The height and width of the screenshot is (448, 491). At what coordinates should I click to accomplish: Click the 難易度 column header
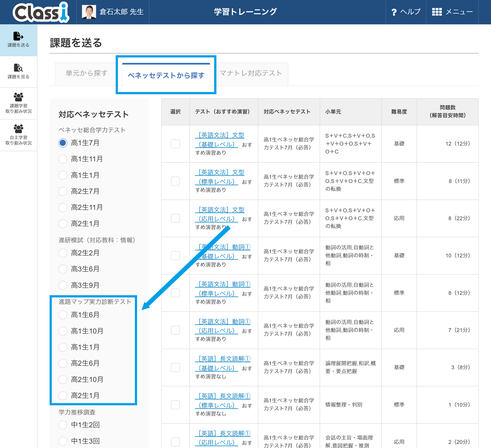point(399,112)
